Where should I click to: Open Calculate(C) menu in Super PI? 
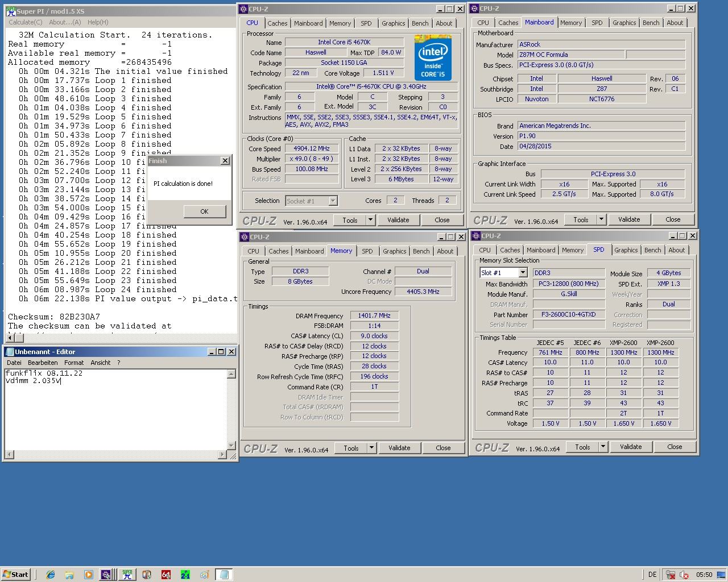pyautogui.click(x=26, y=22)
